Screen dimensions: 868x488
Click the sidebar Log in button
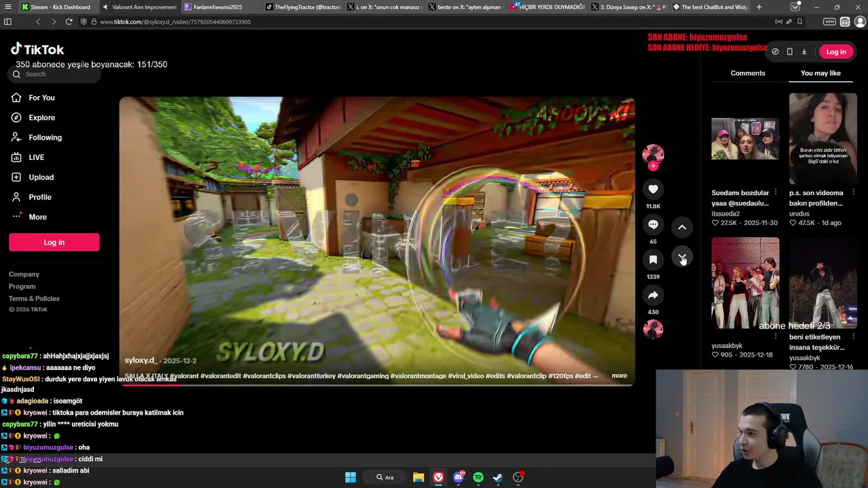pos(54,242)
